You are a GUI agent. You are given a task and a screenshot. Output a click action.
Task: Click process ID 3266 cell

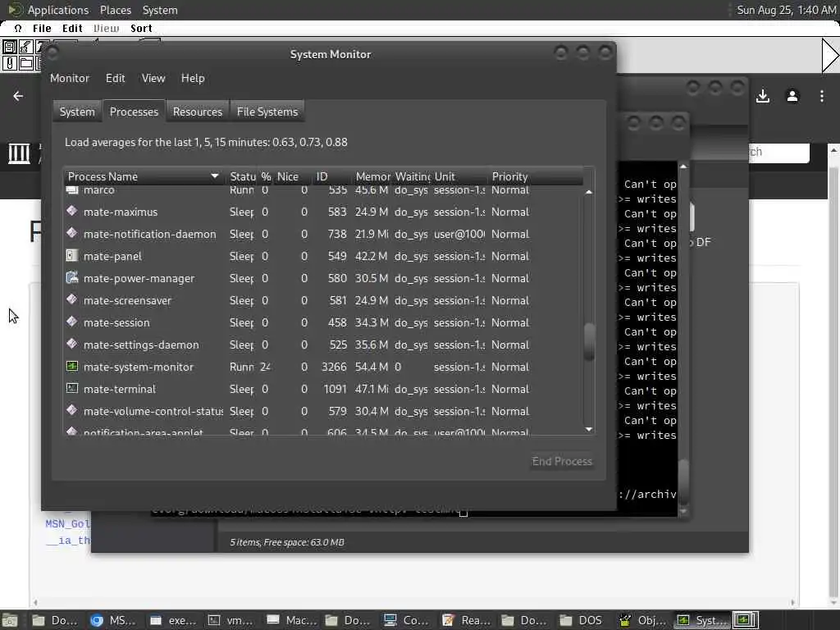pyautogui.click(x=334, y=367)
